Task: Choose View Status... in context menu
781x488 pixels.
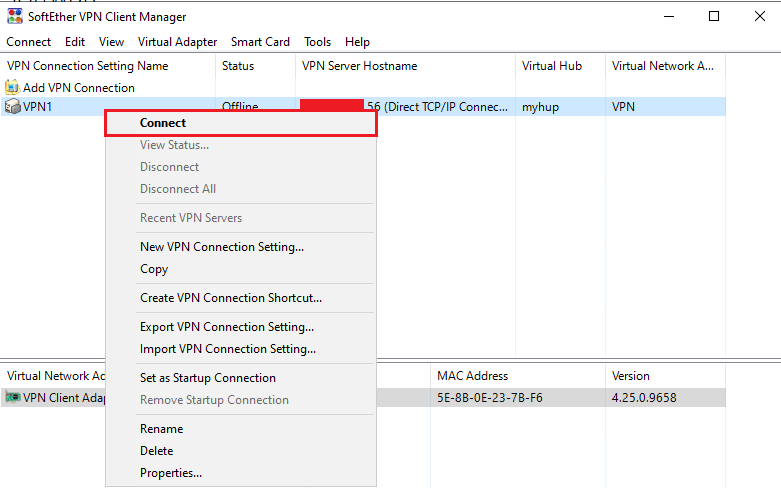Action: [241, 145]
